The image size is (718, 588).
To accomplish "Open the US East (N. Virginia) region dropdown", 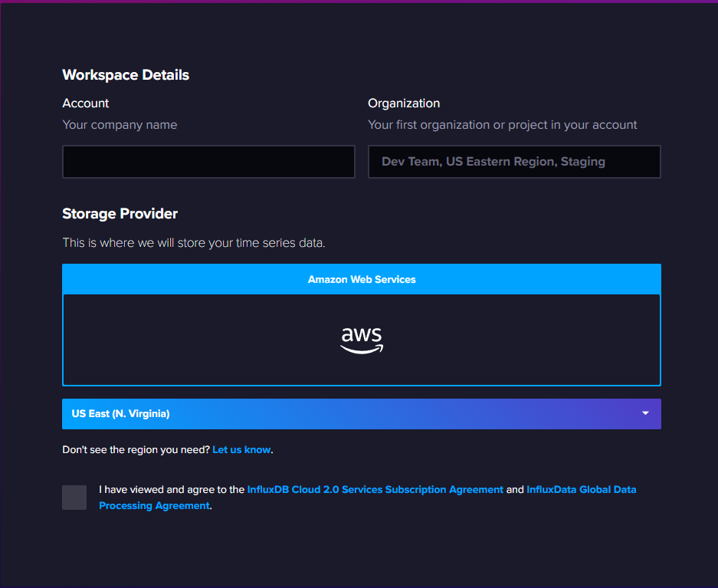I will (x=361, y=413).
